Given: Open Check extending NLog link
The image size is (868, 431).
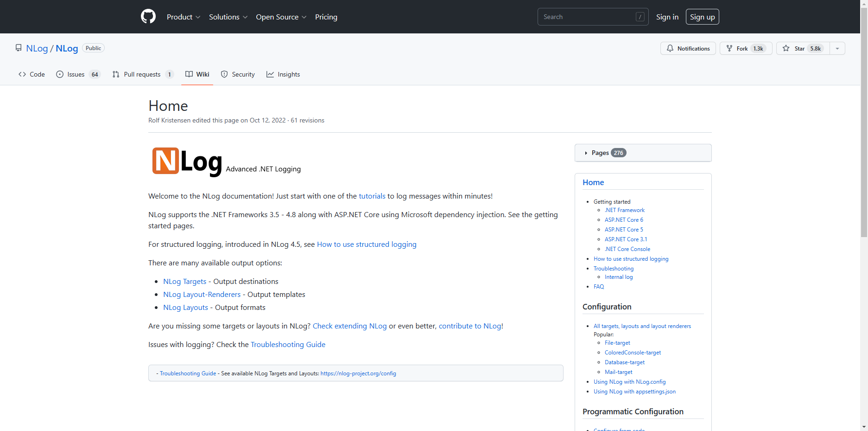Looking at the screenshot, I should (349, 326).
